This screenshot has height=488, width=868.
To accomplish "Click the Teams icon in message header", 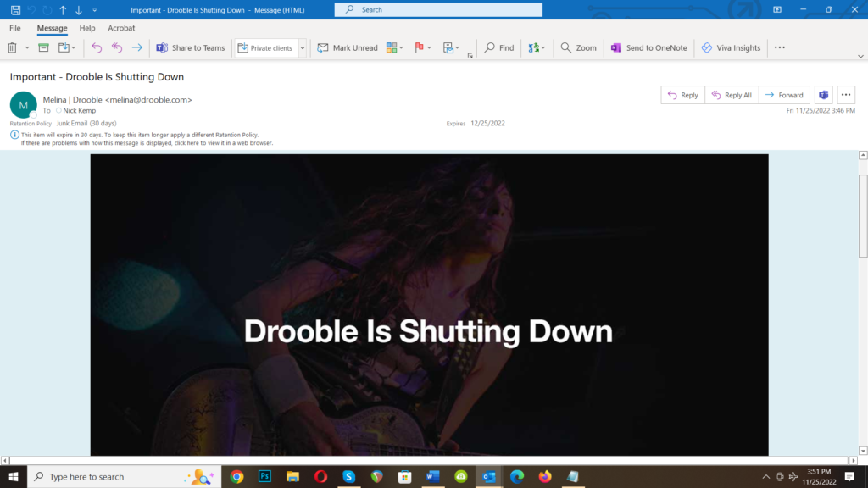I will coord(824,95).
